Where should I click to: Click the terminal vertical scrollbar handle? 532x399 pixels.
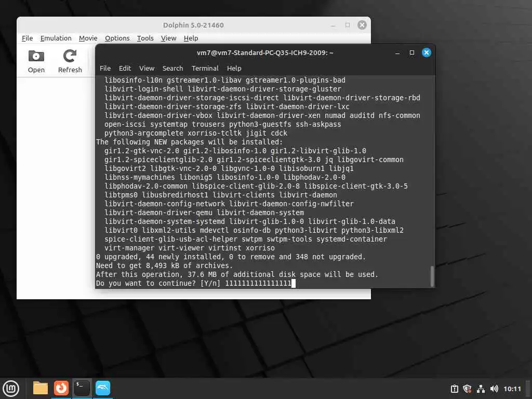coord(432,276)
